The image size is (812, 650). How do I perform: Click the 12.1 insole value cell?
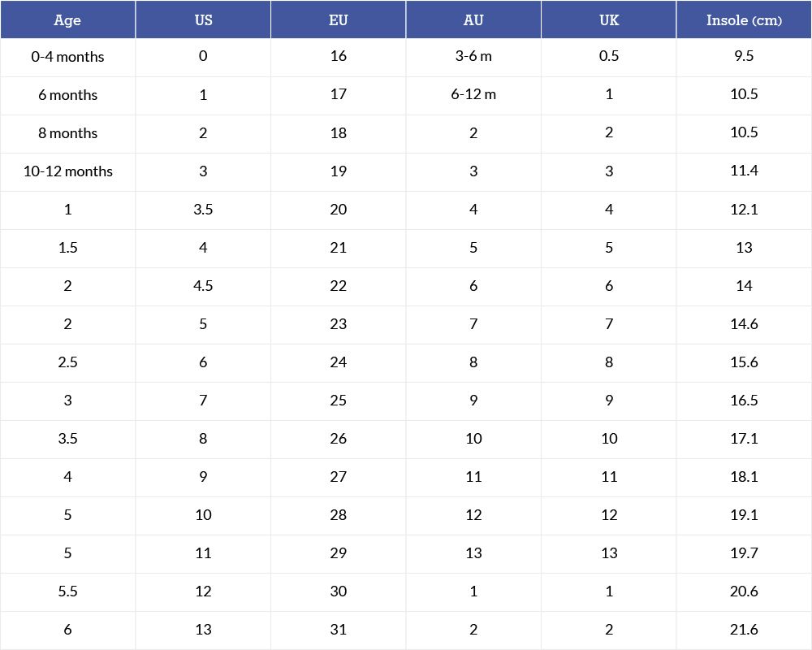(x=744, y=210)
